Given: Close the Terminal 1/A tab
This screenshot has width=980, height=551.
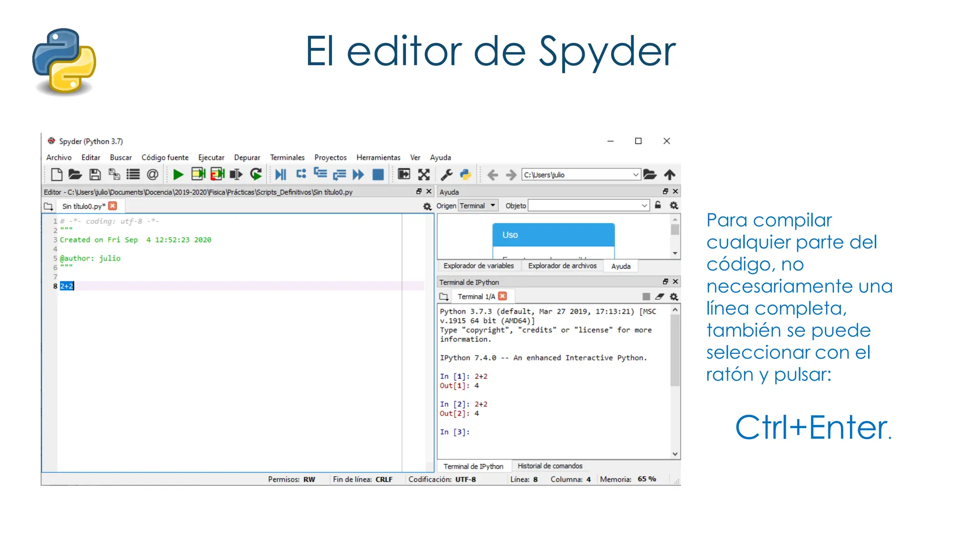Looking at the screenshot, I should click(x=502, y=296).
